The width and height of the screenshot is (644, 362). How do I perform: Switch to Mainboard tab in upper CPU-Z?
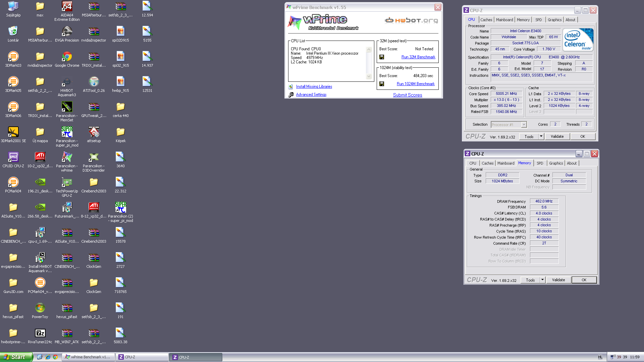pos(504,20)
